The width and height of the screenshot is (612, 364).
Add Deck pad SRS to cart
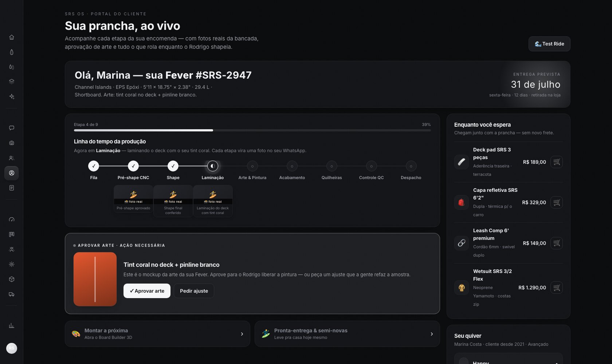tap(557, 162)
